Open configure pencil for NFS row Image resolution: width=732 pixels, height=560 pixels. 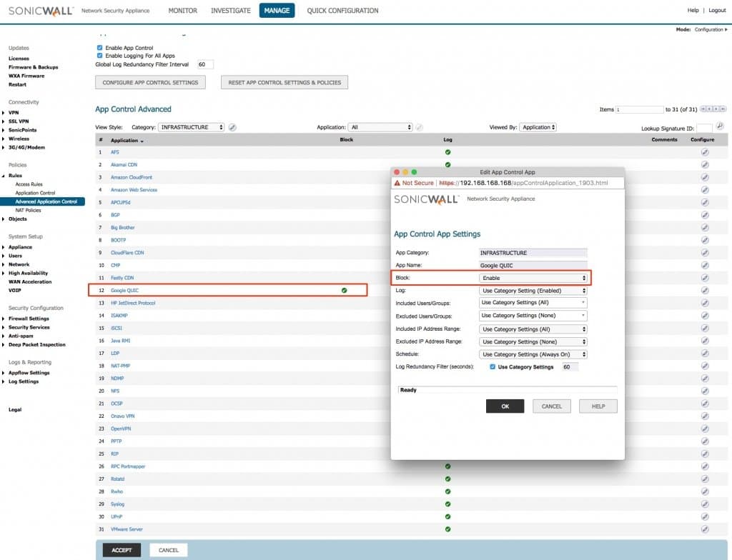point(705,391)
